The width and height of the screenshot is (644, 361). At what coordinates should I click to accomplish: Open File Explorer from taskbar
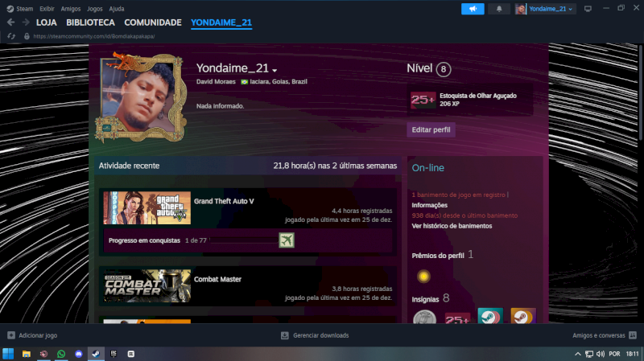tap(27, 354)
